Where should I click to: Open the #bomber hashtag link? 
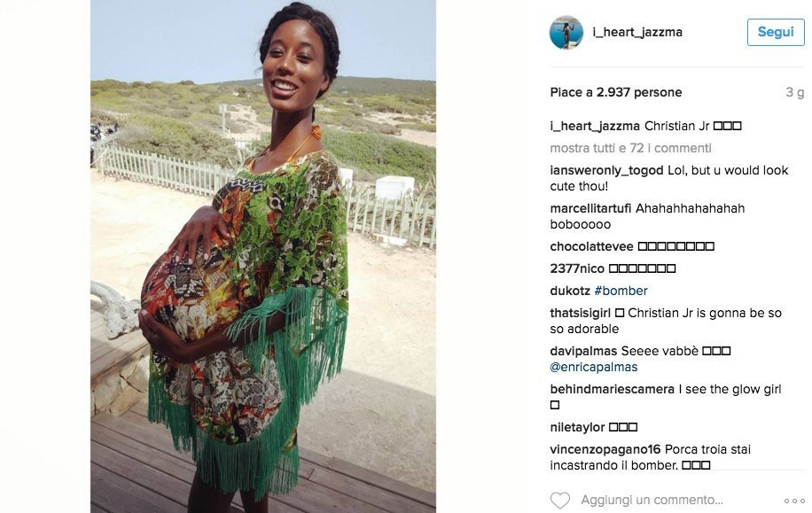[x=621, y=291]
